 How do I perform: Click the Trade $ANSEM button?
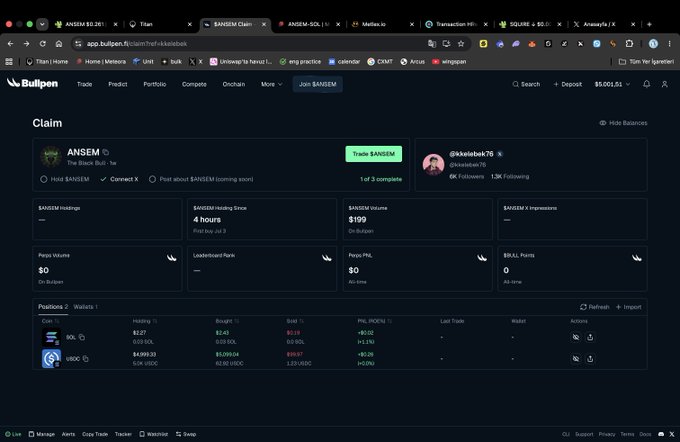tap(373, 154)
